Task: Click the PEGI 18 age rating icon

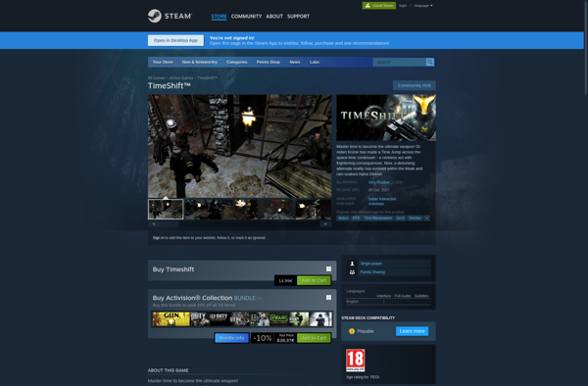Action: point(355,361)
